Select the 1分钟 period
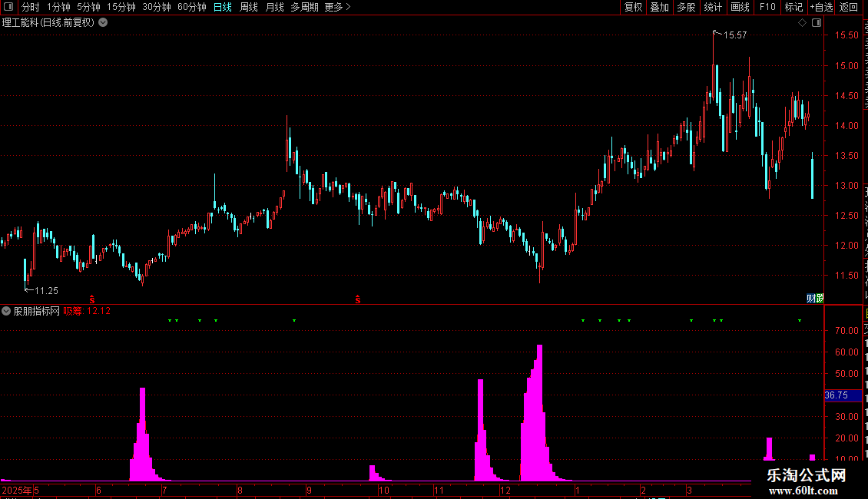The image size is (868, 499). tap(58, 7)
